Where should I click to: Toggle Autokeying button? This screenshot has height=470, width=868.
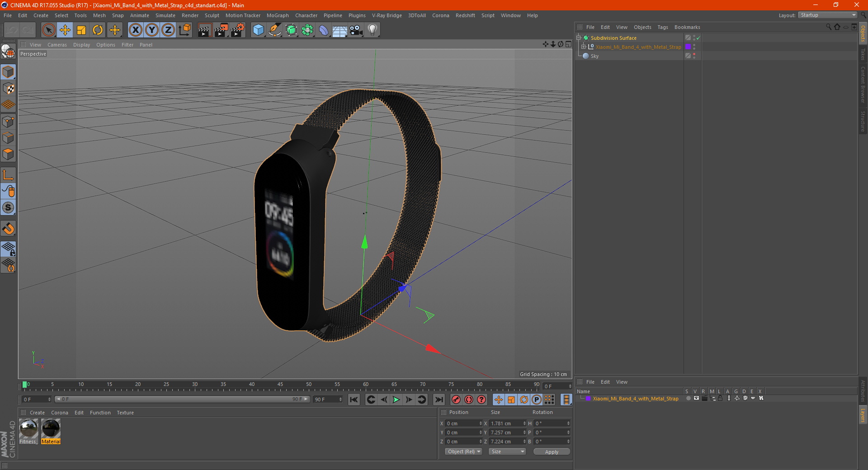tap(469, 399)
